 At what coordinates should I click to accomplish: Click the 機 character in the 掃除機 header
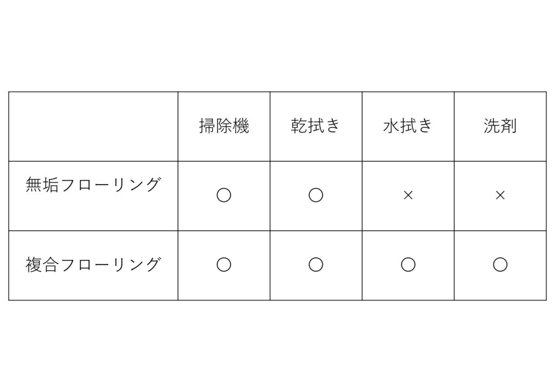tap(241, 126)
